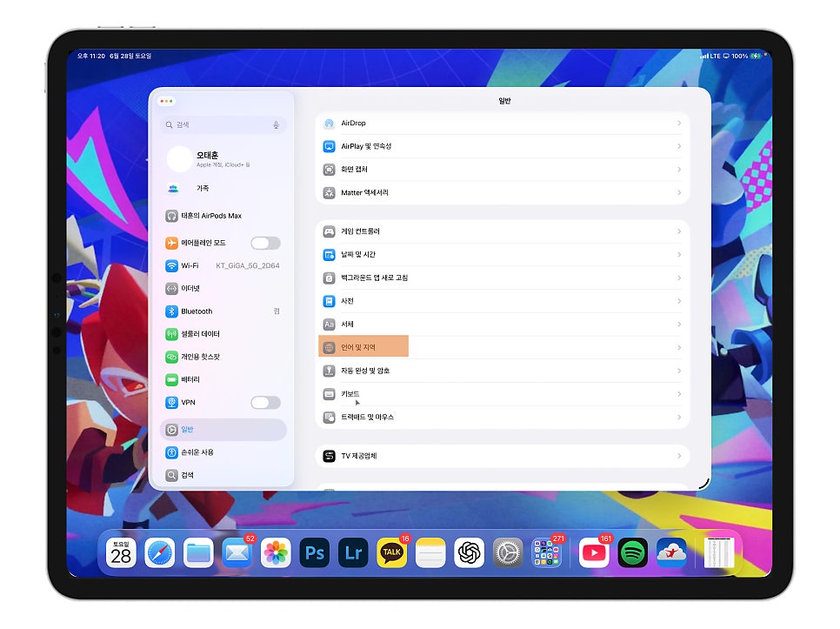This screenshot has width=840, height=629.
Task: Click KT_GiGA_5G_2D64 Wi-Fi network name
Action: [x=248, y=265]
